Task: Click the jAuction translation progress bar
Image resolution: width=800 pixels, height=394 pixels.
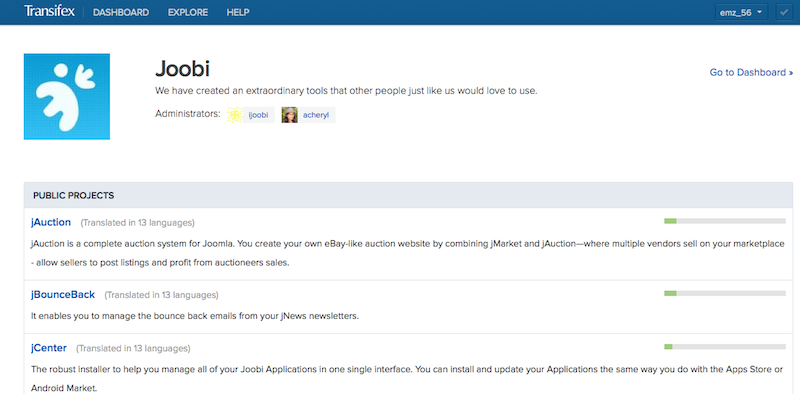Action: point(724,221)
